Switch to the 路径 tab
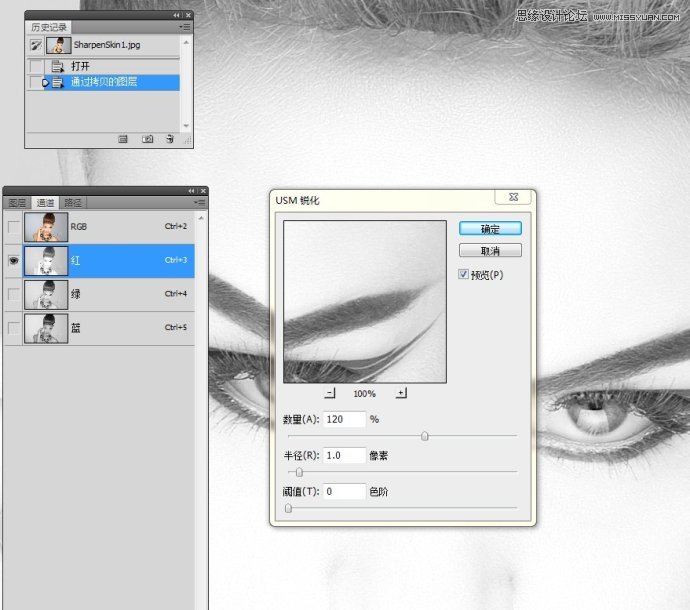Image resolution: width=690 pixels, height=610 pixels. (73, 202)
